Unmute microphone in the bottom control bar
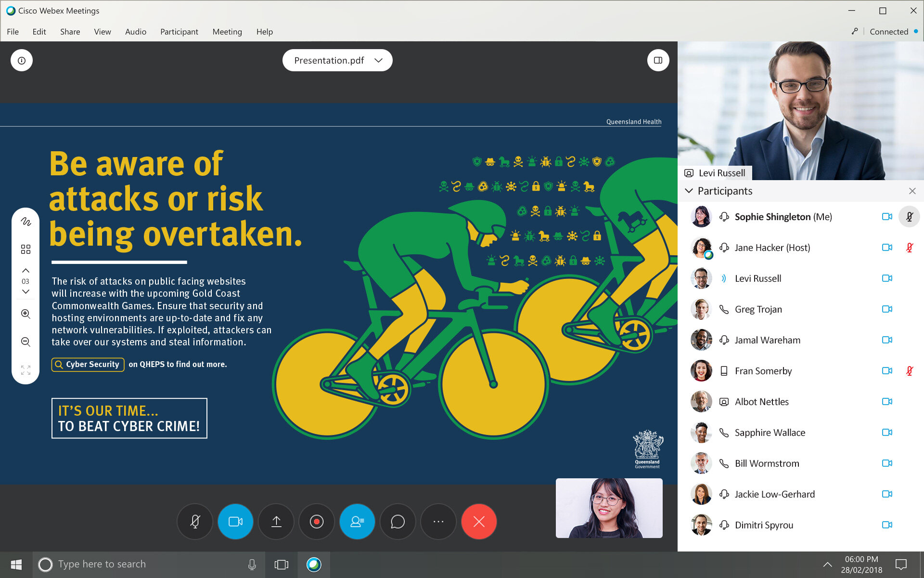Screen dimensions: 924x578 point(195,522)
